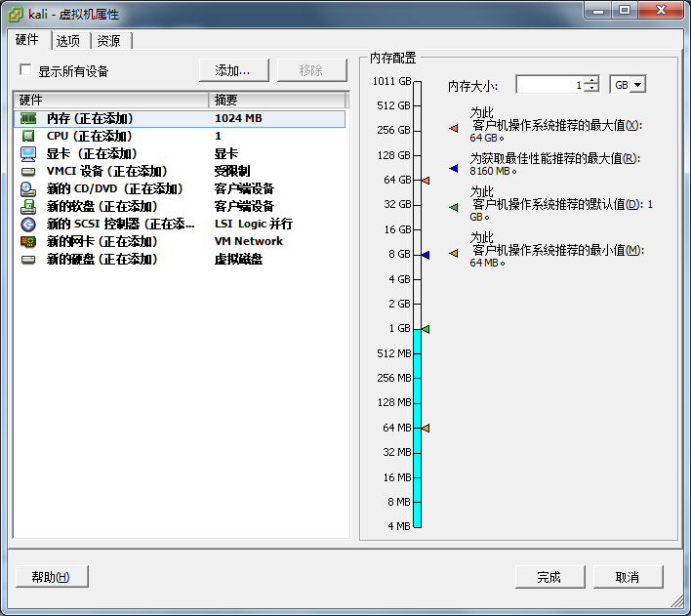691x616 pixels.
Task: Open the GB memory unit dropdown
Action: pos(637,84)
